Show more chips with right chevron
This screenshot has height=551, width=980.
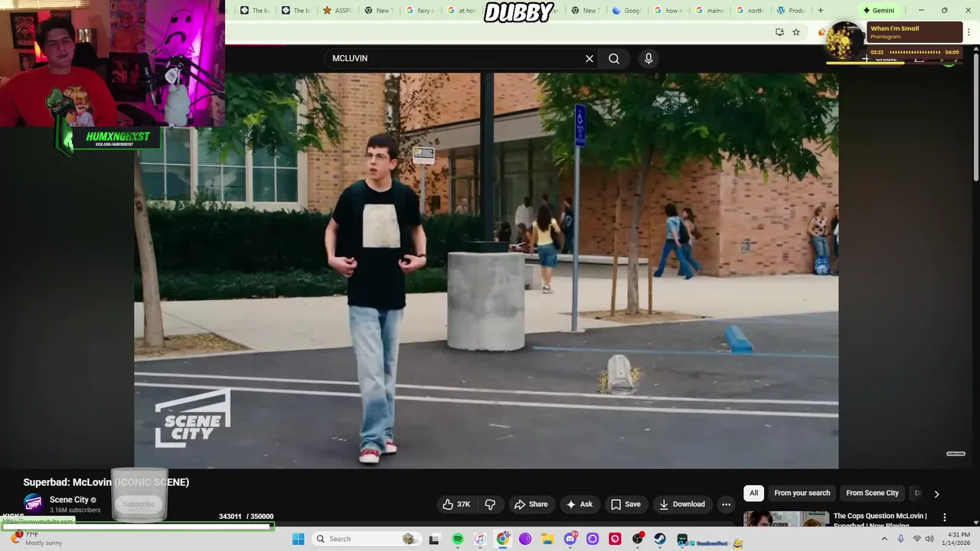click(936, 494)
